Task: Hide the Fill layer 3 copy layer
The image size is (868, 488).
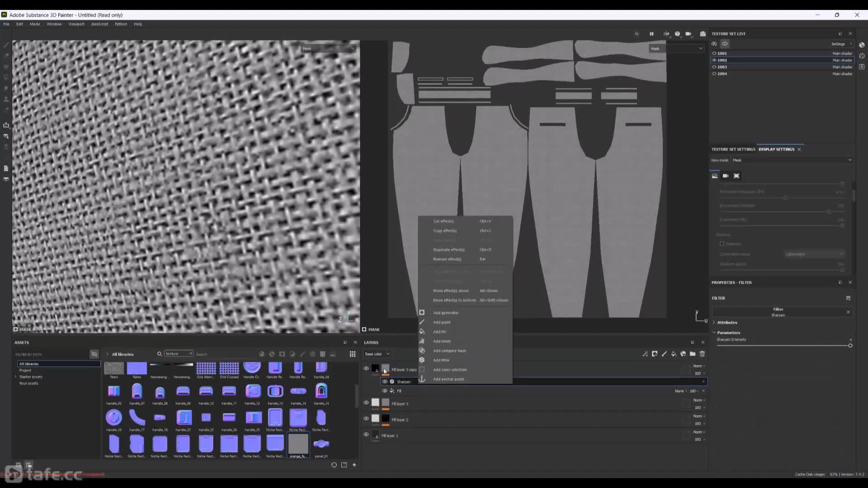Action: tap(366, 368)
